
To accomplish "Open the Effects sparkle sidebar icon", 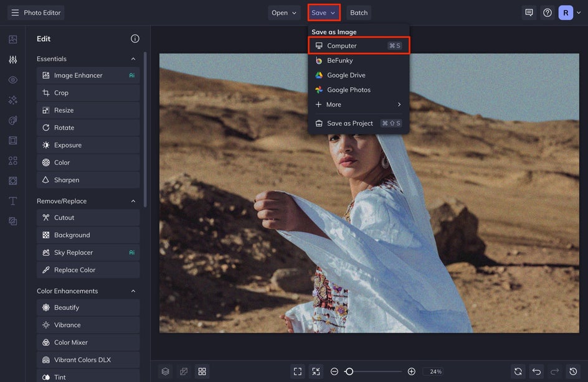I will point(12,100).
